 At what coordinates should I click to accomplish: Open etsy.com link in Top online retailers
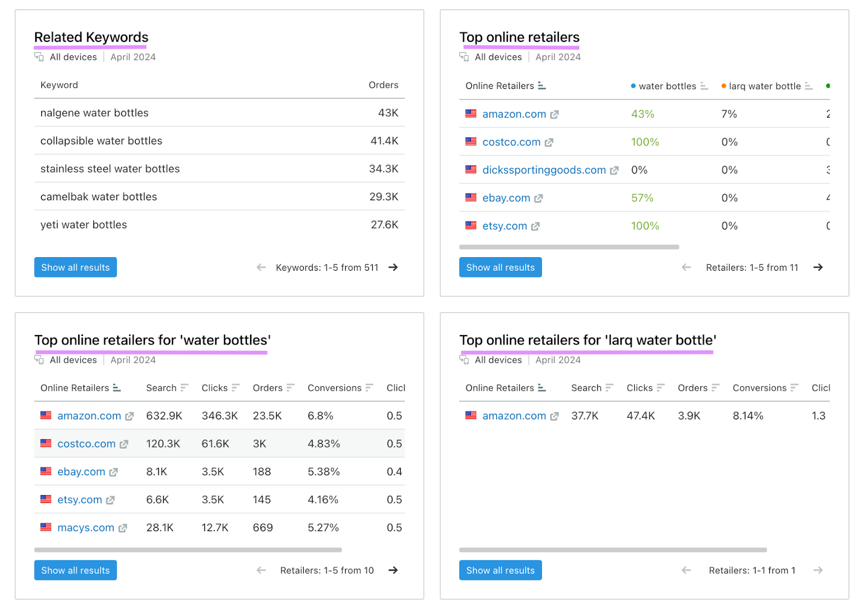point(505,226)
